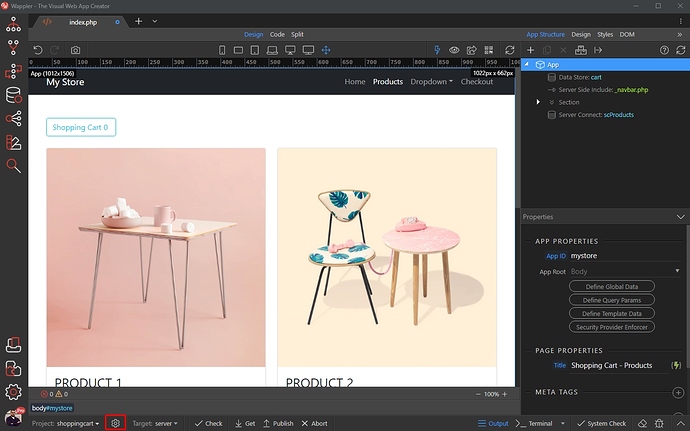Open in browser with the export icon

click(x=471, y=50)
